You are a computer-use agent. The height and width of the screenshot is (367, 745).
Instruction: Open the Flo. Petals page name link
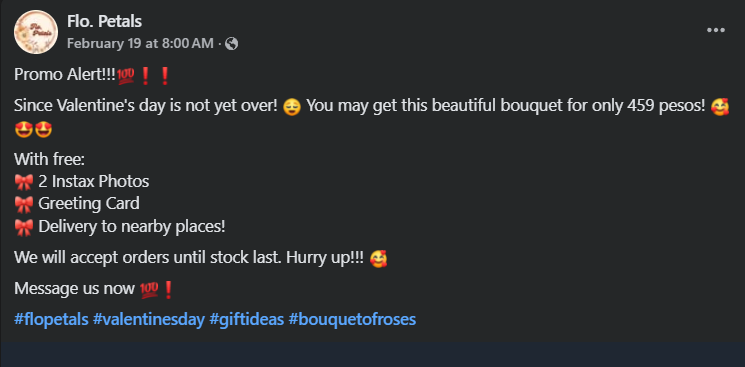tap(105, 21)
